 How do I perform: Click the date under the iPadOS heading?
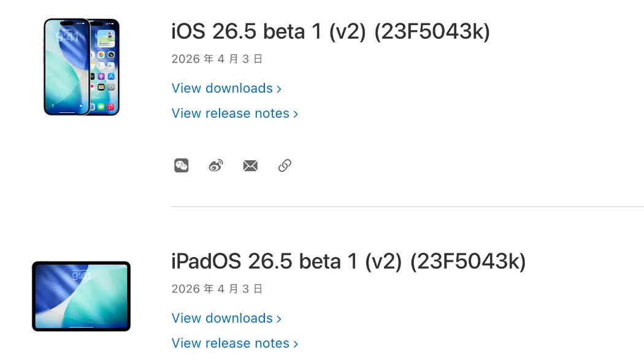[x=217, y=288]
